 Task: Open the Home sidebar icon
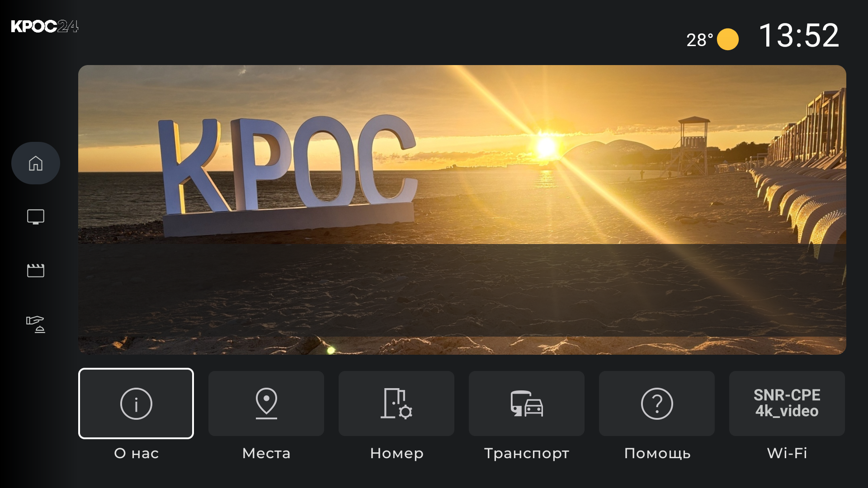pyautogui.click(x=36, y=163)
